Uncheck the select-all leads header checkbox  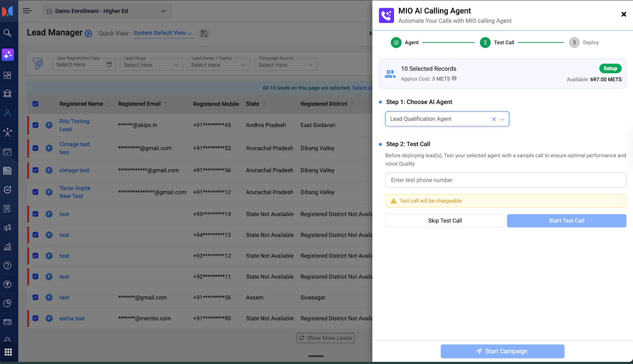tap(36, 104)
